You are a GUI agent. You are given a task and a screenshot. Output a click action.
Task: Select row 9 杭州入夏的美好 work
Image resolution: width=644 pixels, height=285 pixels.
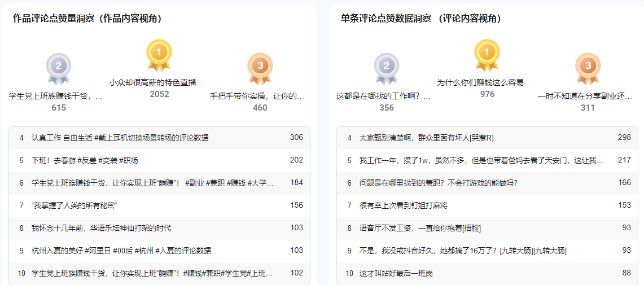pyautogui.click(x=121, y=251)
